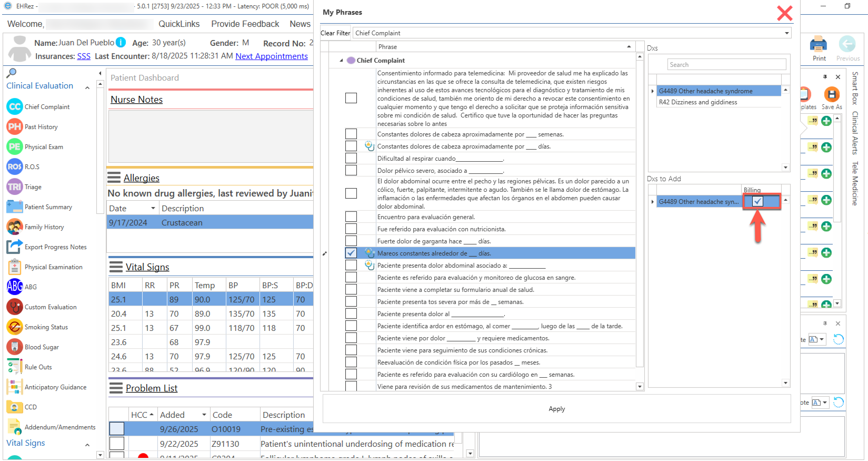Collapse the Chief Complaint phrase group

[x=341, y=60]
